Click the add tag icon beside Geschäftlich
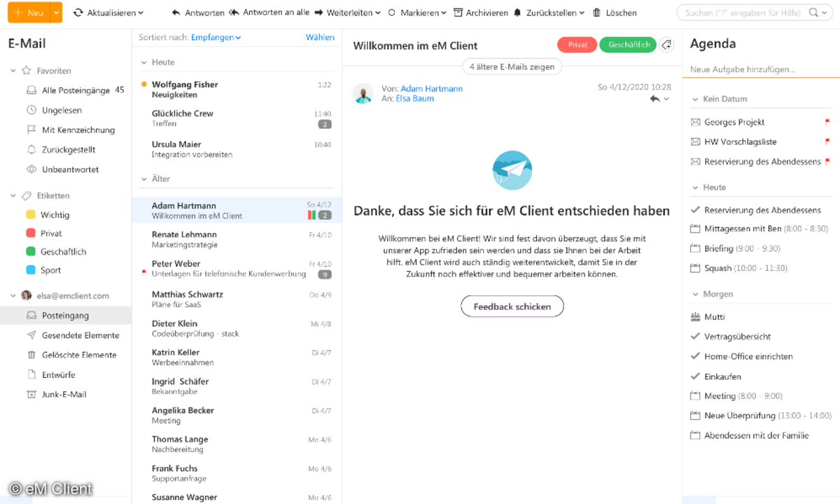This screenshot has width=840, height=504. (x=666, y=45)
